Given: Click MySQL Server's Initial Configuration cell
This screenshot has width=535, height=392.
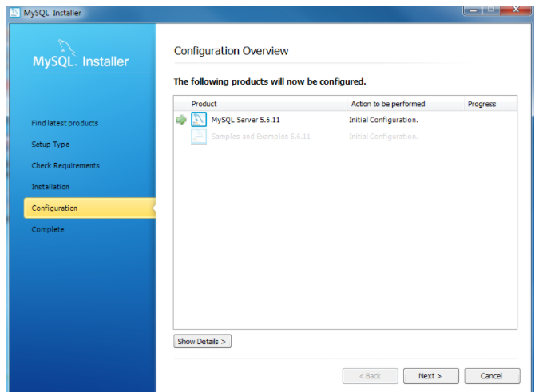Looking at the screenshot, I should [383, 120].
